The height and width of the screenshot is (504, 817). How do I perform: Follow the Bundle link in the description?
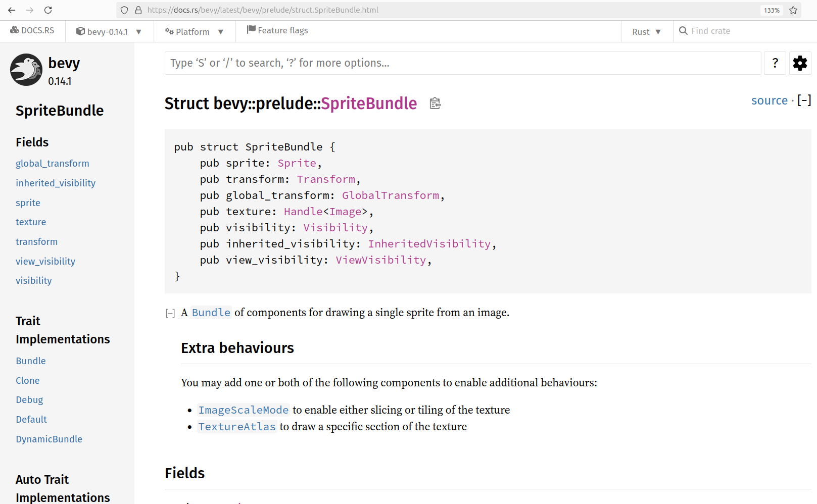click(211, 313)
